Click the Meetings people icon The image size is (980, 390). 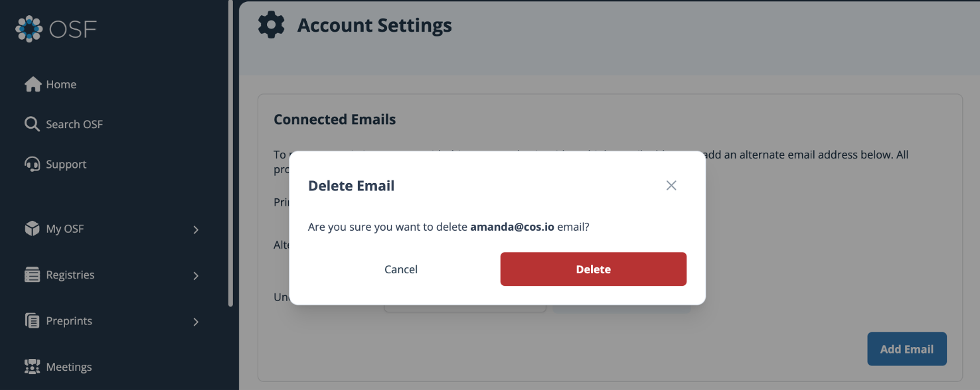click(x=32, y=367)
